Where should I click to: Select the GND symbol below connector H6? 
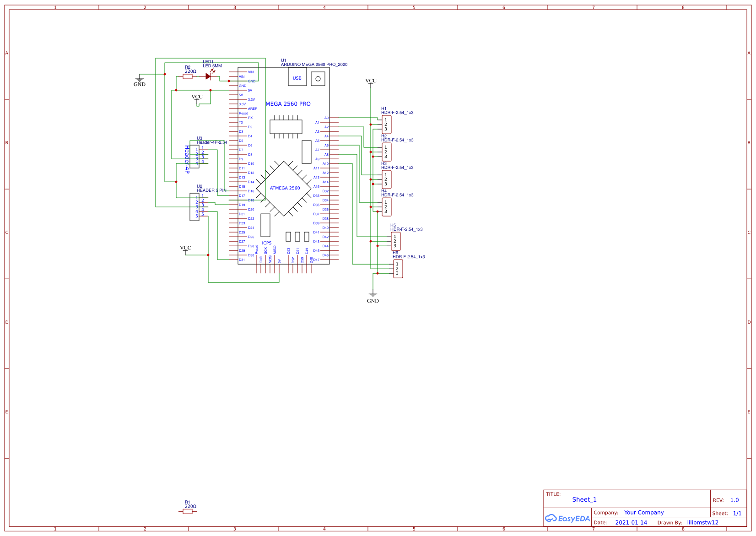[x=373, y=295]
